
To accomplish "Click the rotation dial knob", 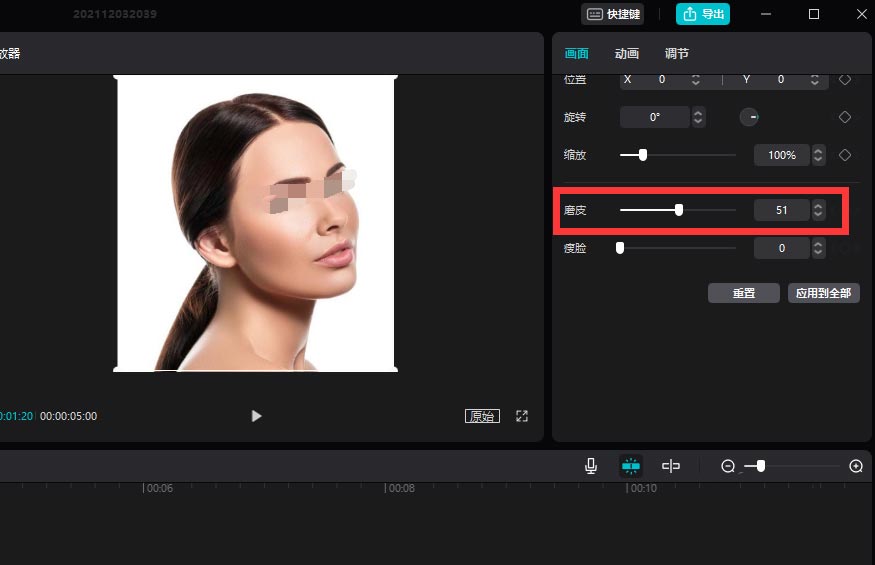I will tap(750, 117).
